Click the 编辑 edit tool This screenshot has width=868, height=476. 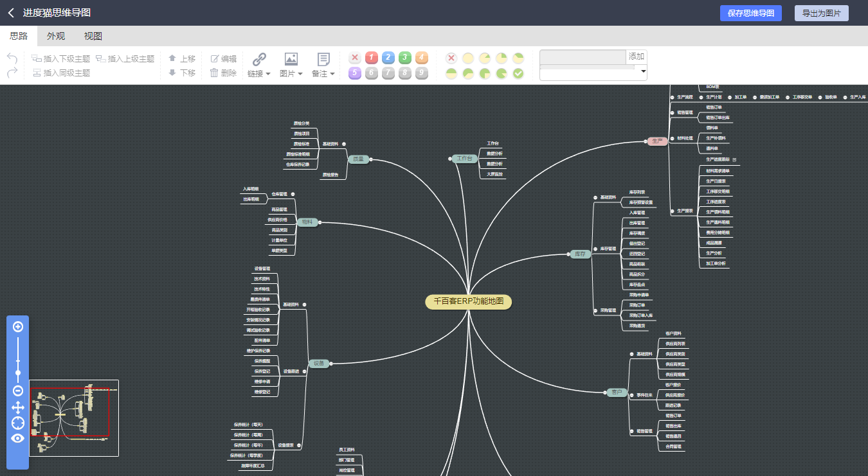223,58
